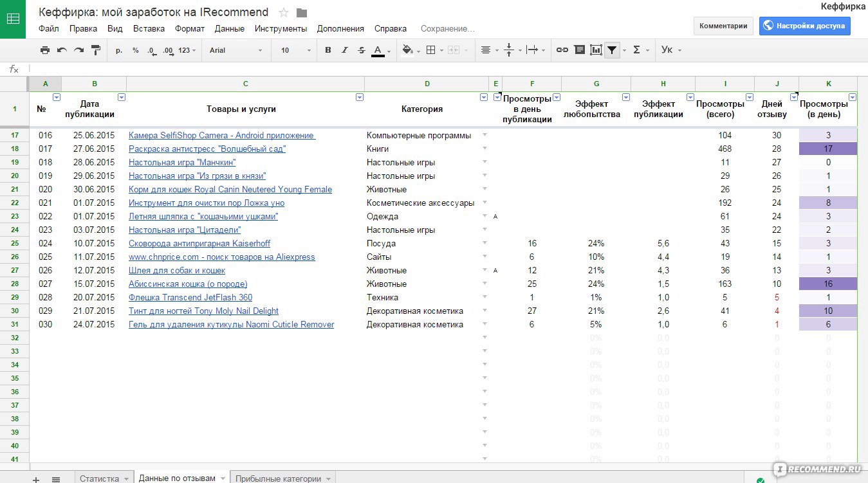Open category dropdown for row 17
Viewport: 868px width, 483px height.
point(485,135)
